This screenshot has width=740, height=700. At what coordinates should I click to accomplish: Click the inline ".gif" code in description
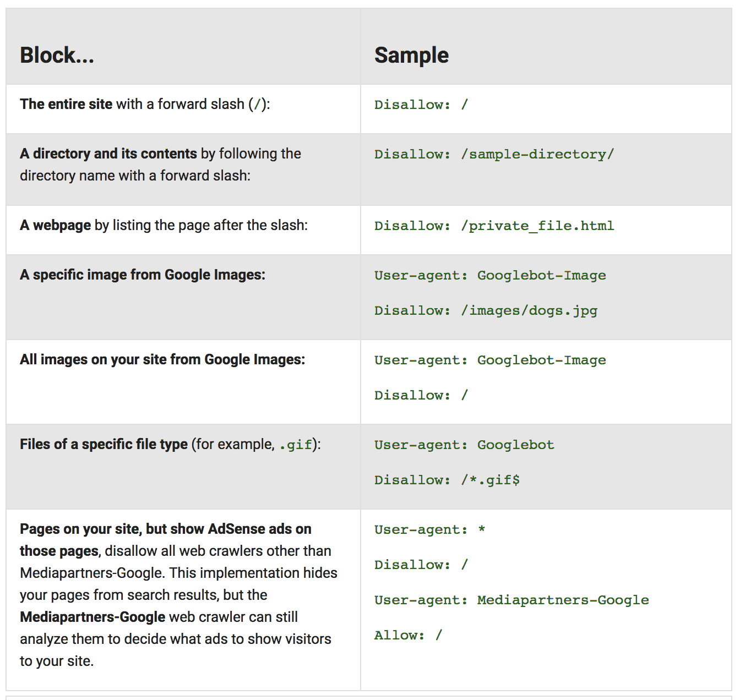coord(296,445)
